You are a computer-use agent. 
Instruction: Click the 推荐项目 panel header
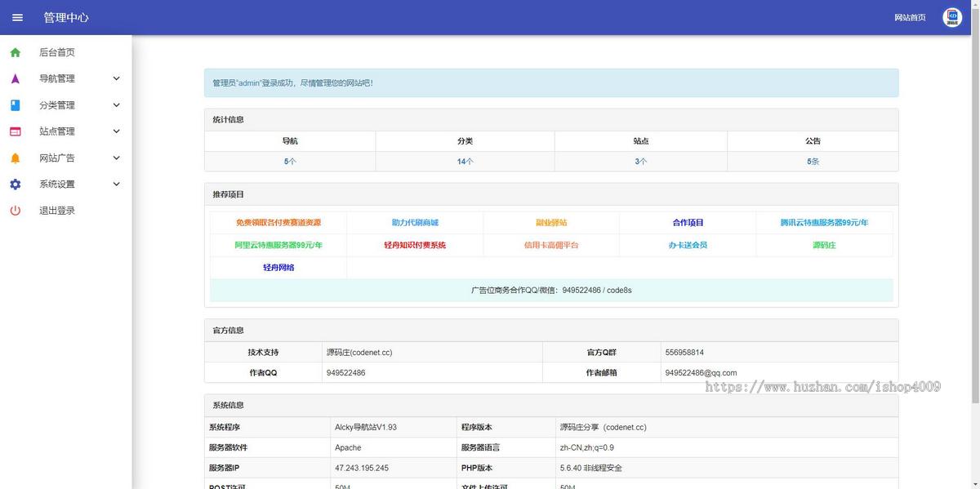point(551,195)
